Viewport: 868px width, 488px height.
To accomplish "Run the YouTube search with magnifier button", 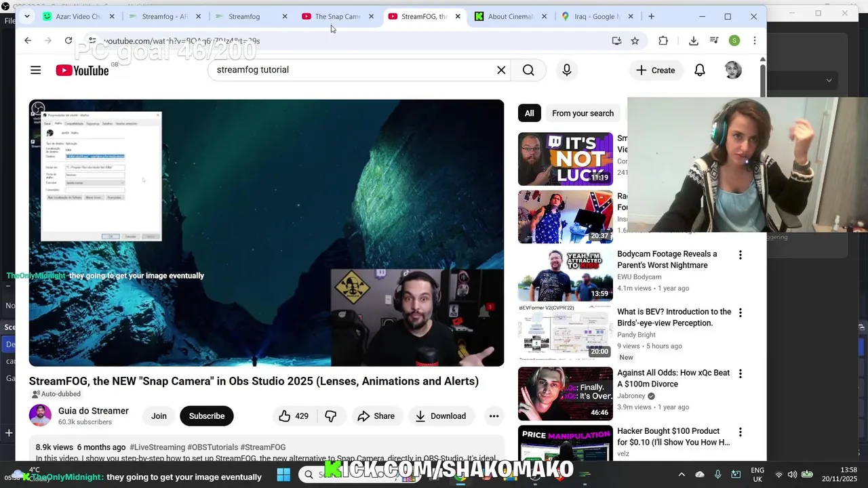I will [528, 70].
